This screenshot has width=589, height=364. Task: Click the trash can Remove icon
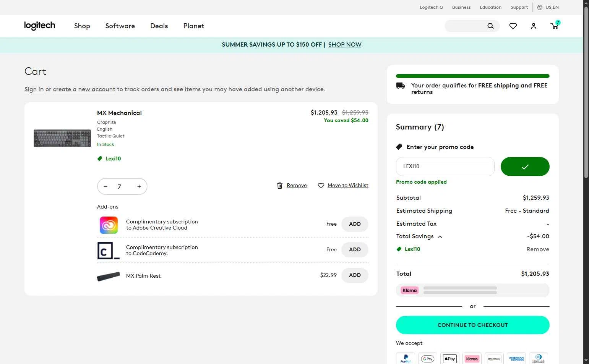click(x=280, y=186)
